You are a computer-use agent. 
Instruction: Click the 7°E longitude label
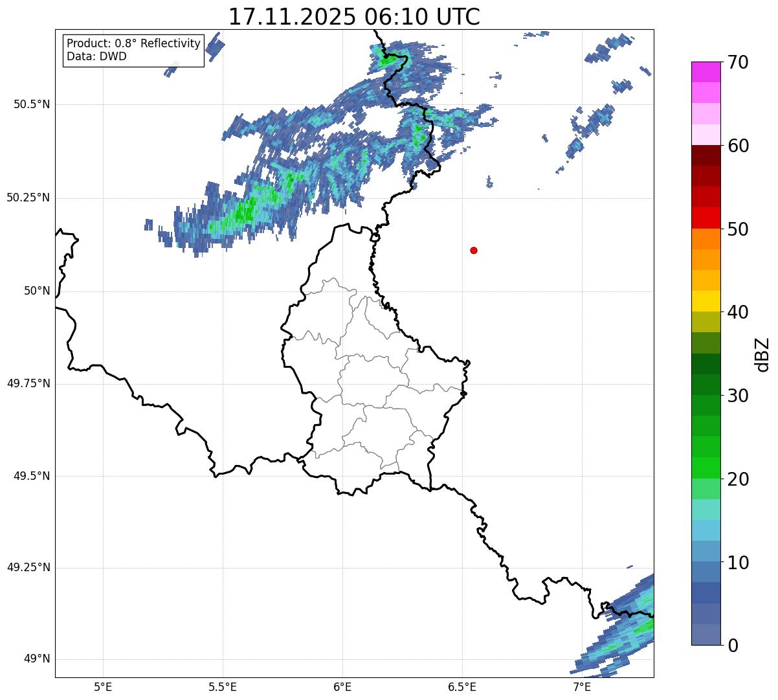[x=582, y=686]
